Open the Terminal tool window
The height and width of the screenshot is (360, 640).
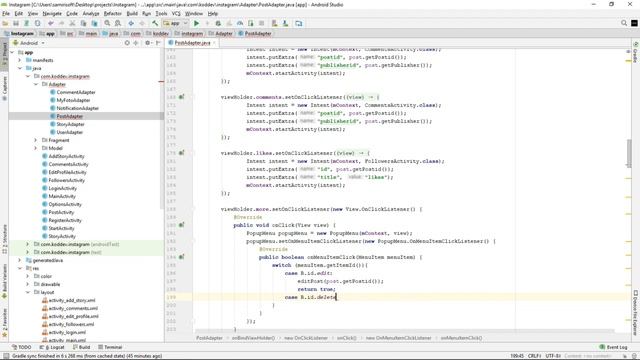pyautogui.click(x=110, y=347)
